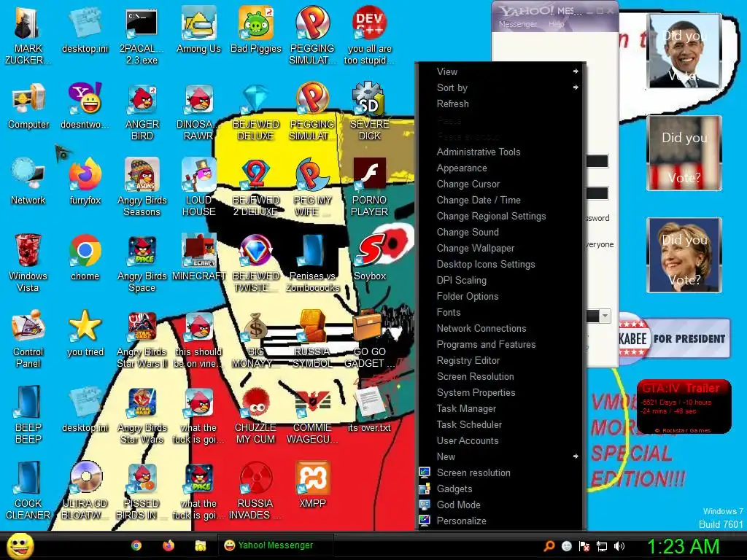
Task: Open the BIG MONAYY money bag icon
Action: click(x=256, y=338)
